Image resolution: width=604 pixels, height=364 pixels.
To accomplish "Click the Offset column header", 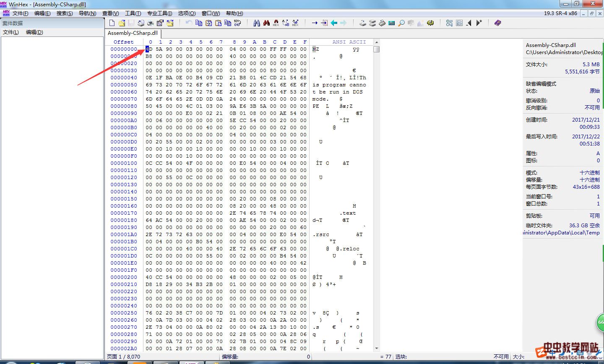I will (x=124, y=42).
